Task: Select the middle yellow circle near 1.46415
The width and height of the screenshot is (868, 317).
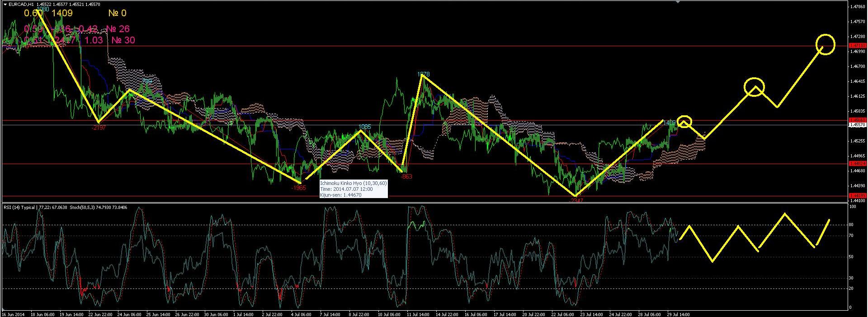Action: click(x=754, y=86)
